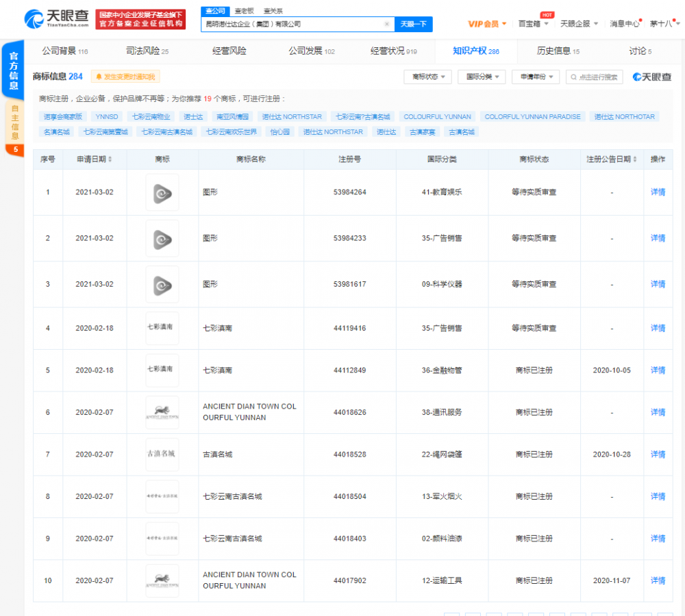Open 详情 for registration 44119416

[x=658, y=329]
